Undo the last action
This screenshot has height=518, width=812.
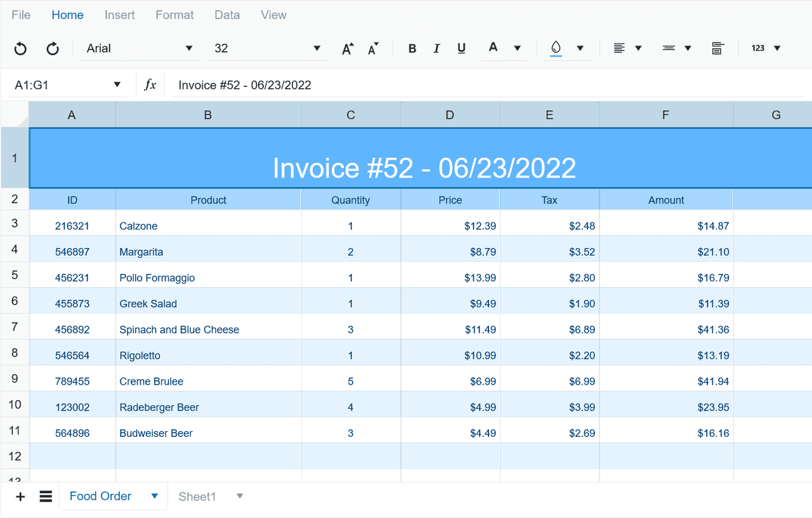[x=20, y=48]
